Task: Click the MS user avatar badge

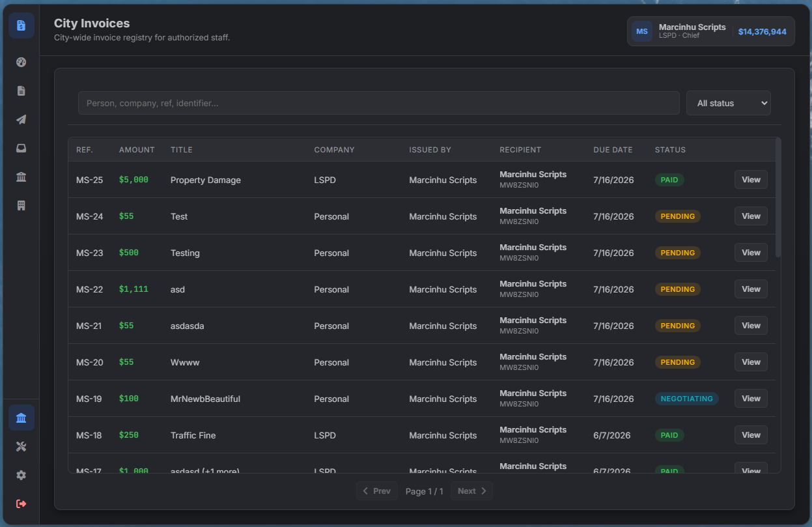Action: tap(642, 31)
